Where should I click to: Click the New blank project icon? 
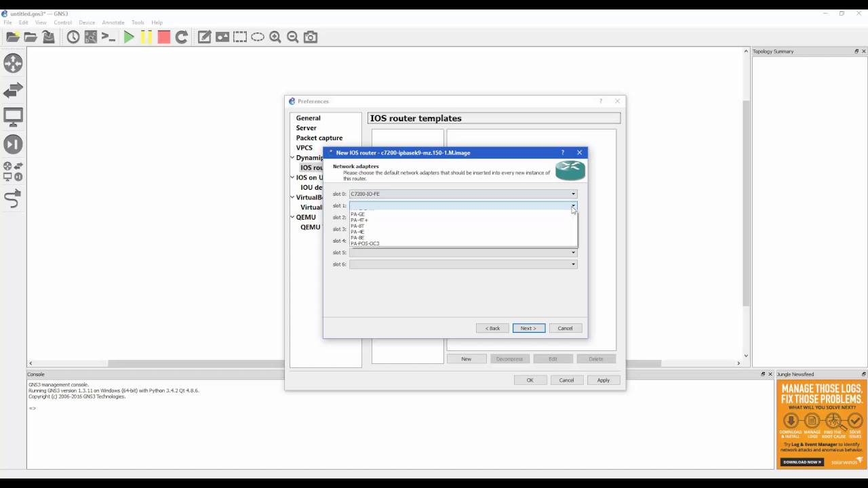tap(13, 37)
